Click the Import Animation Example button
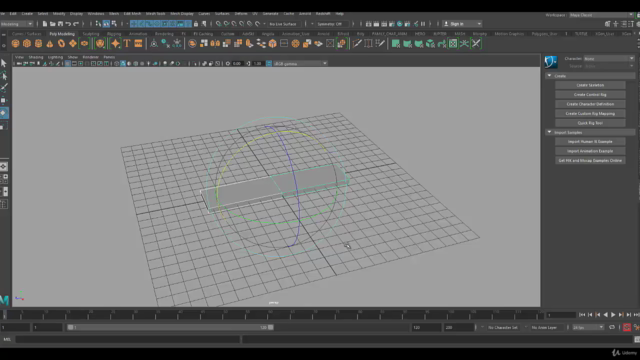Image resolution: width=640 pixels, height=360 pixels. tap(590, 151)
